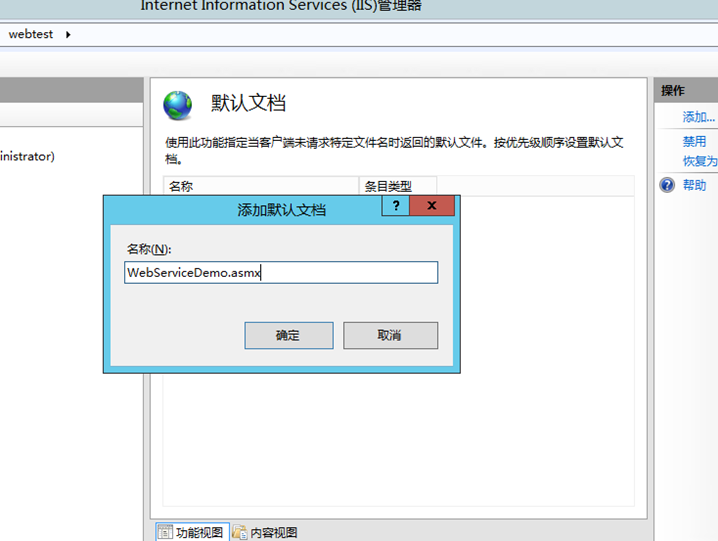Image resolution: width=718 pixels, height=541 pixels.
Task: Click the blue help question mark icon beside 帮助
Action: pyautogui.click(x=667, y=185)
